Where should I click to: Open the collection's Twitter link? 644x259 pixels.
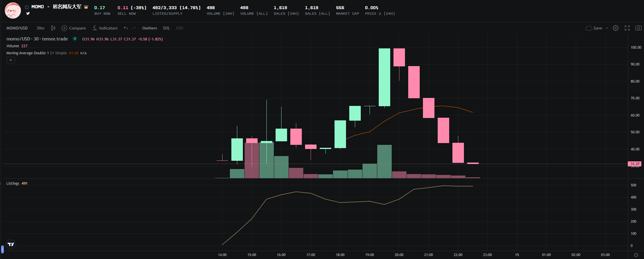pyautogui.click(x=28, y=13)
